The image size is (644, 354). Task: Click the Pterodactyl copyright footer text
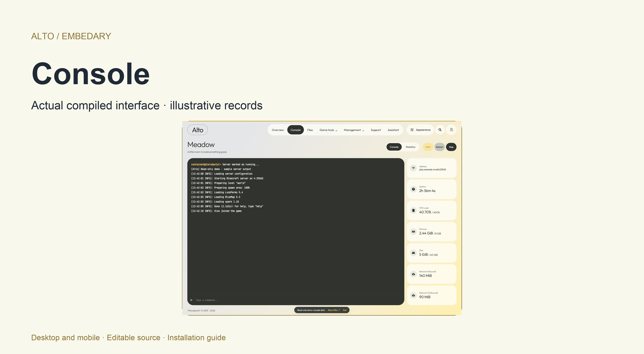coord(201,311)
